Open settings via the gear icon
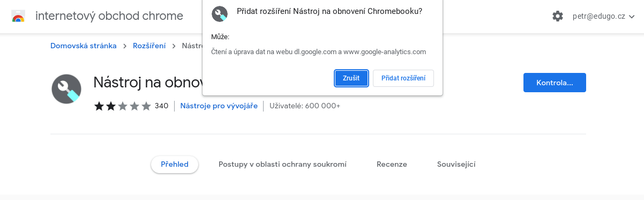 pos(558,16)
